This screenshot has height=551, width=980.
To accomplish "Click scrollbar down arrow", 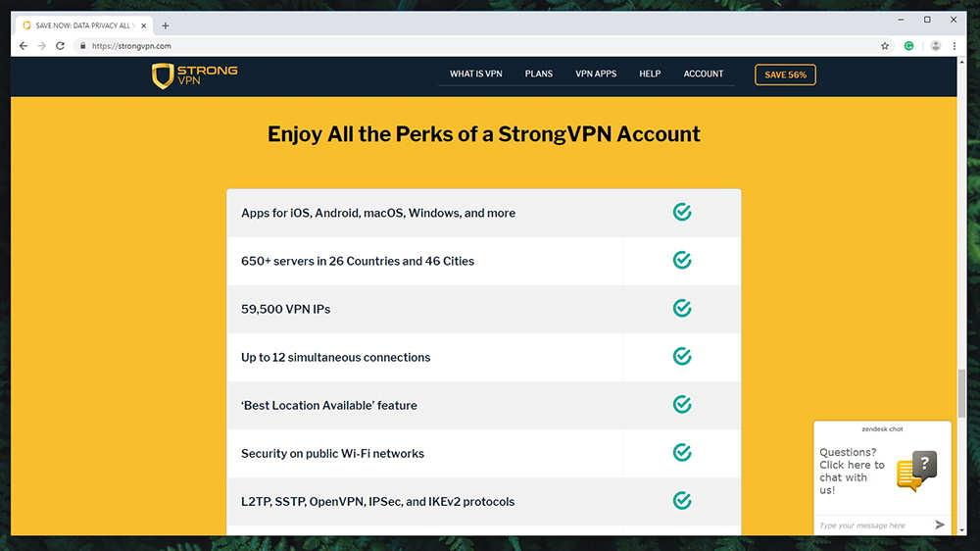I will 961,530.
